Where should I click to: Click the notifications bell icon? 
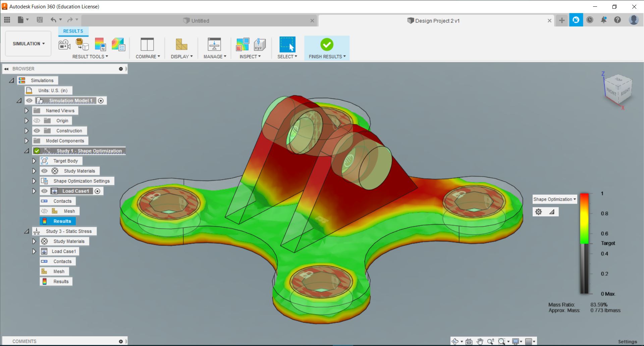point(603,20)
